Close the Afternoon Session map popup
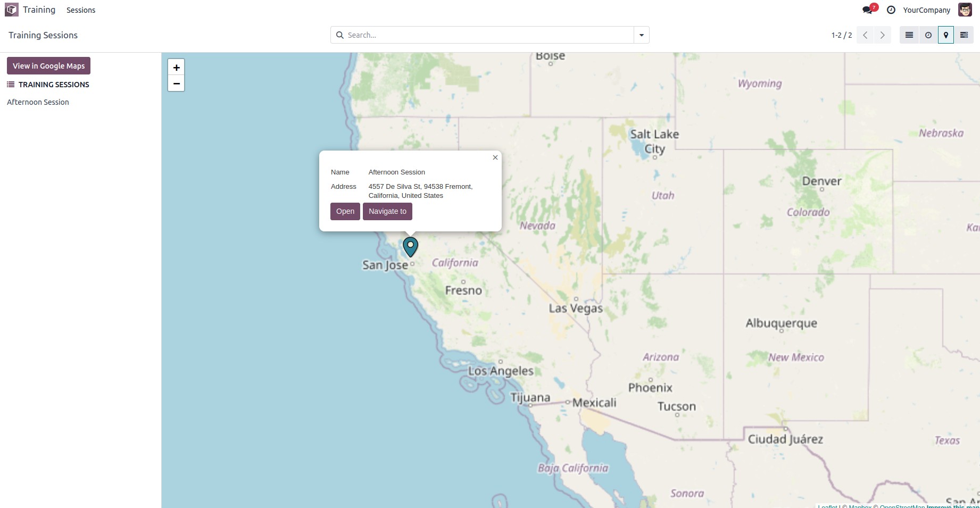The height and width of the screenshot is (508, 980). pos(495,157)
